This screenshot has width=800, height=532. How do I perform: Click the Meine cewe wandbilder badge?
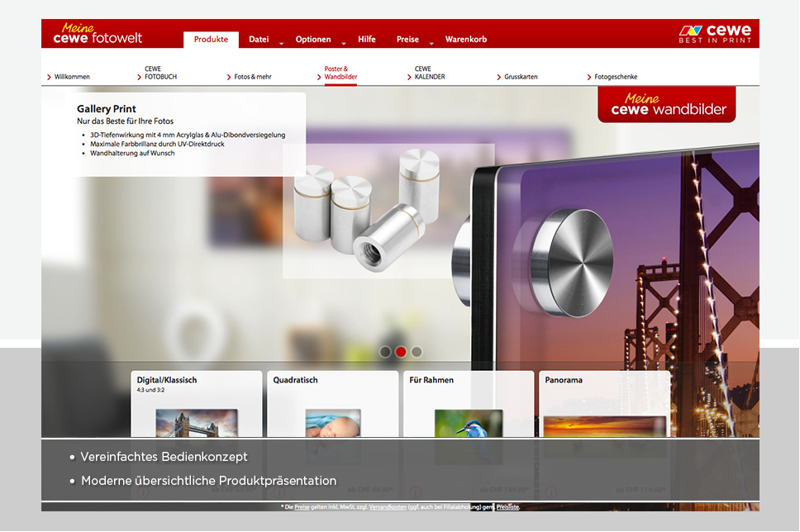666,105
